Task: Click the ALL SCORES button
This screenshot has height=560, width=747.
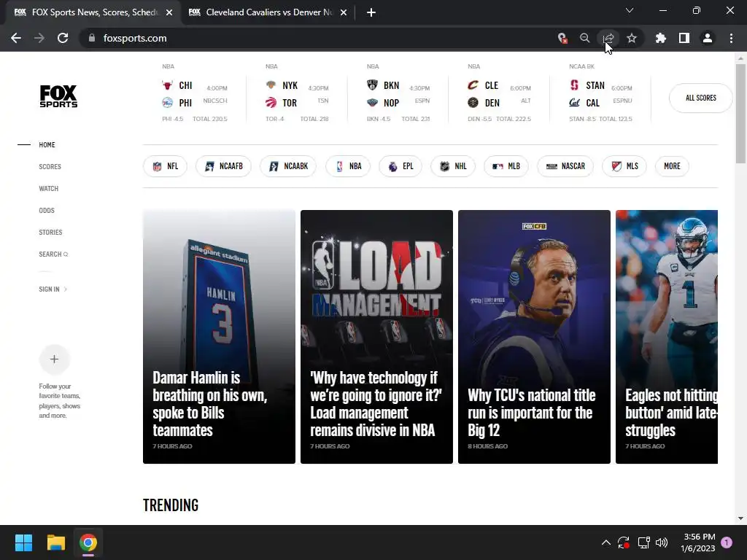Action: pos(701,98)
